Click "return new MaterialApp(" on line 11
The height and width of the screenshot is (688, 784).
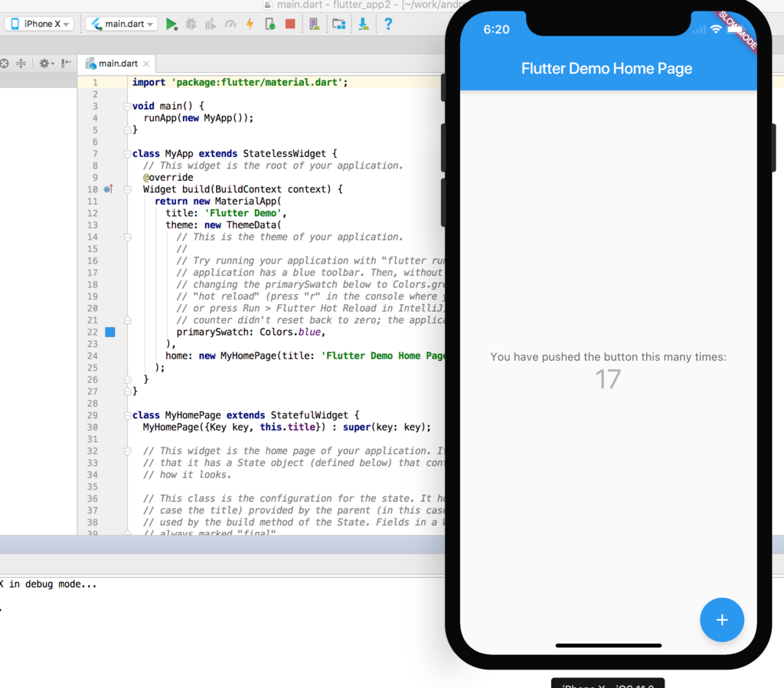pos(218,201)
